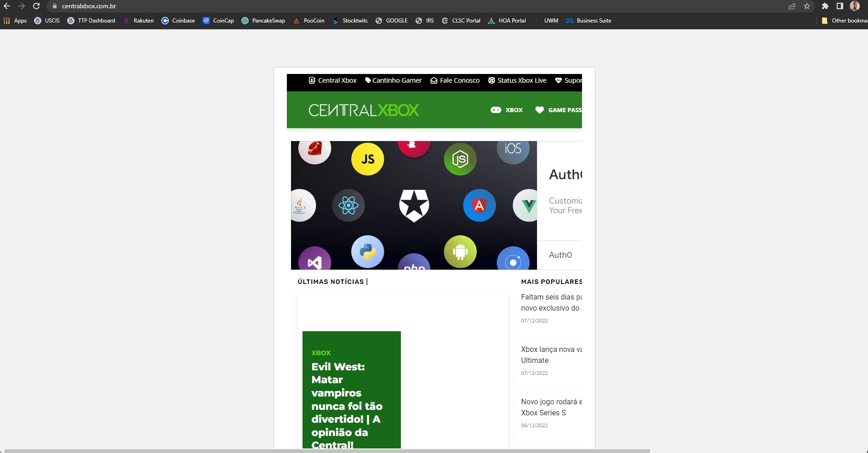This screenshot has height=453, width=868.
Task: Select Central Xbox in the top menu
Action: [x=333, y=80]
